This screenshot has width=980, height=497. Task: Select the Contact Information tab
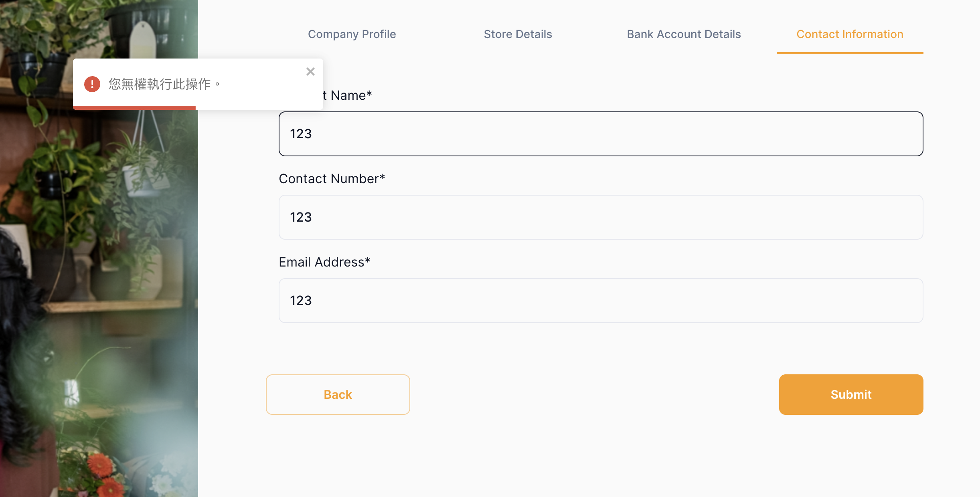(850, 34)
